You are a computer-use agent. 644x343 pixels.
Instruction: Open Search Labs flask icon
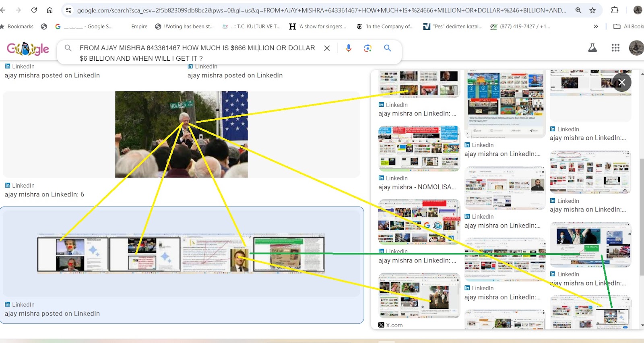[592, 48]
